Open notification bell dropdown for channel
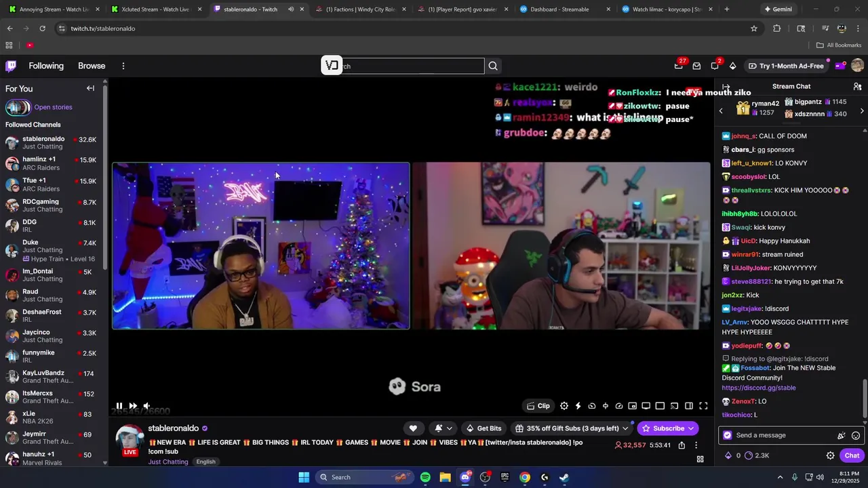Viewport: 868px width, 488px height. pyautogui.click(x=443, y=428)
